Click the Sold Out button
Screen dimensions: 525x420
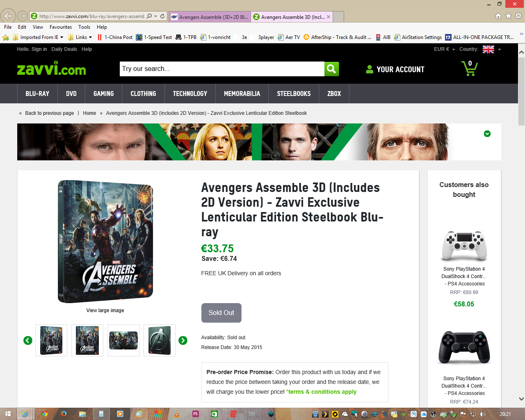(x=221, y=313)
